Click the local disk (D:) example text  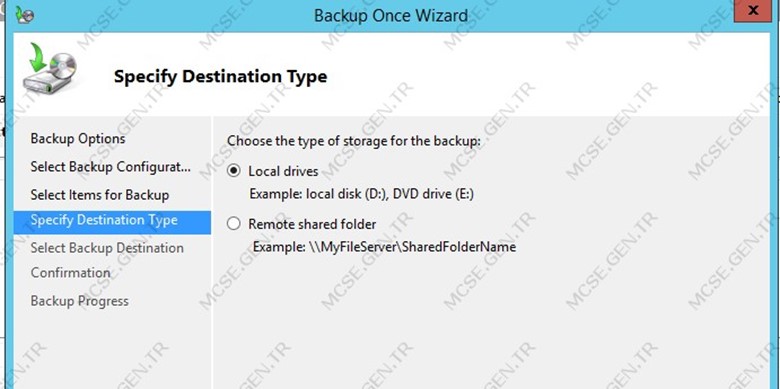319,194
